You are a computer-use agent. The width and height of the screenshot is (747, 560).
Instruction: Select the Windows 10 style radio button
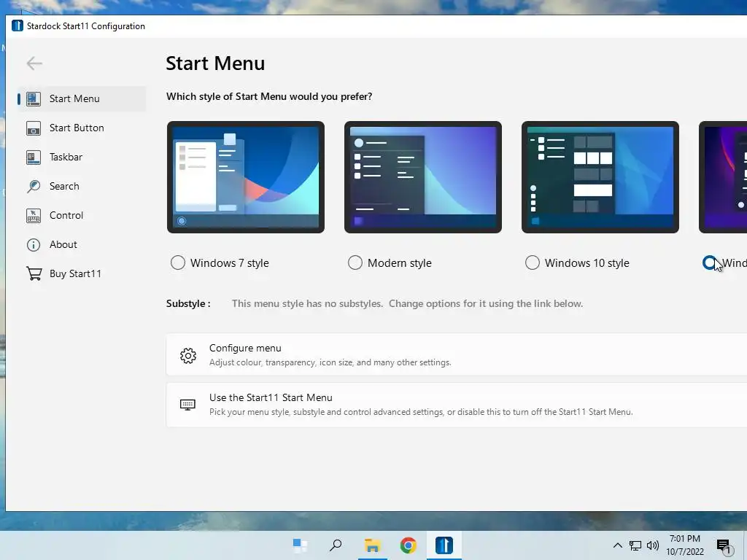[x=532, y=262]
